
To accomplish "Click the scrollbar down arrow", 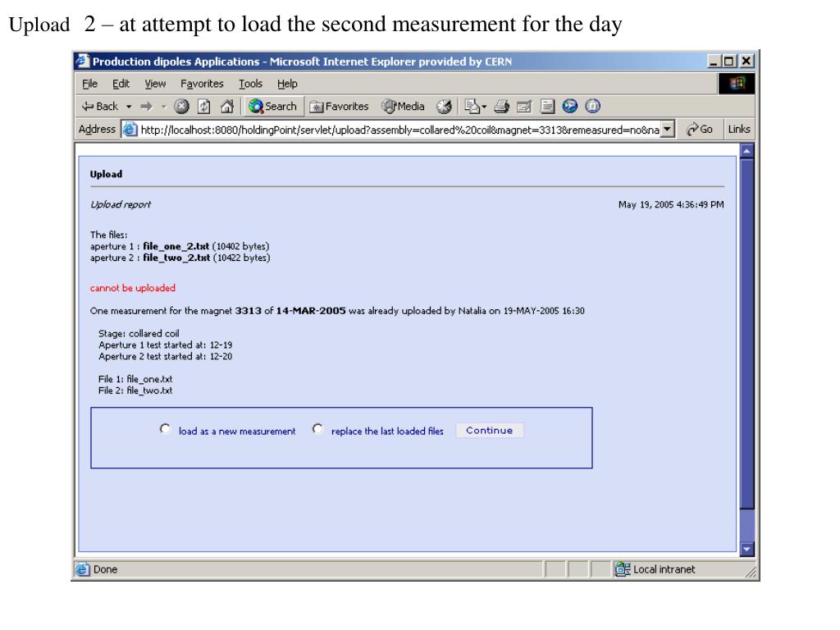I will pyautogui.click(x=746, y=549).
